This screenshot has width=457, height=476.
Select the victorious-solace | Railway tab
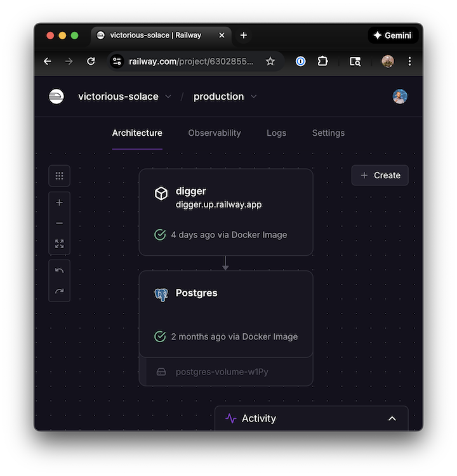(161, 36)
